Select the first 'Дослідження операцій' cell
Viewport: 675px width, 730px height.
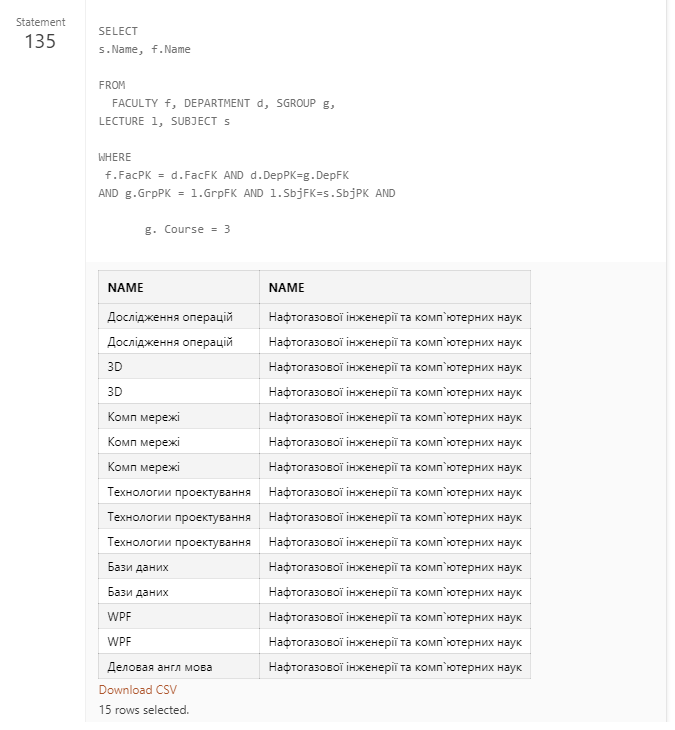pos(170,317)
